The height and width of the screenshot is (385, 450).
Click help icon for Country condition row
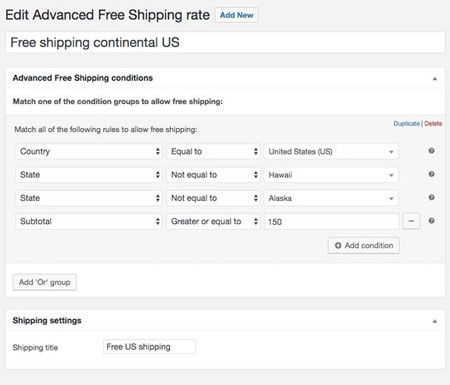431,151
